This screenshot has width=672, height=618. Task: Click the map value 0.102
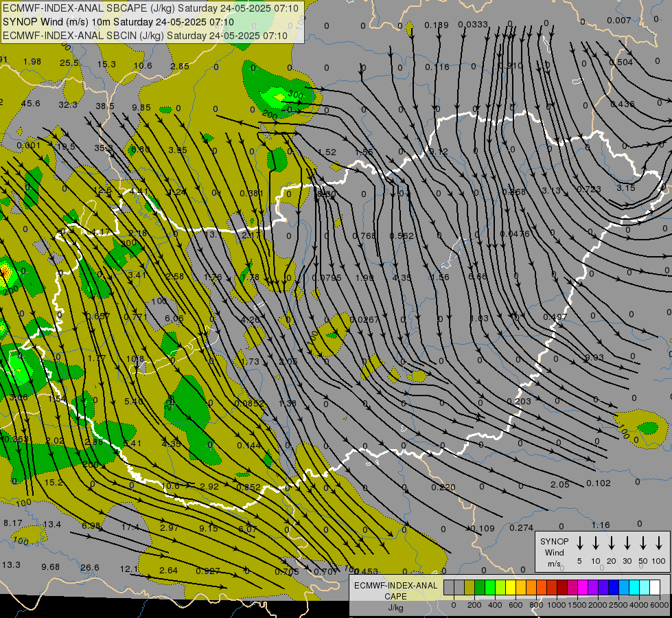tap(599, 483)
